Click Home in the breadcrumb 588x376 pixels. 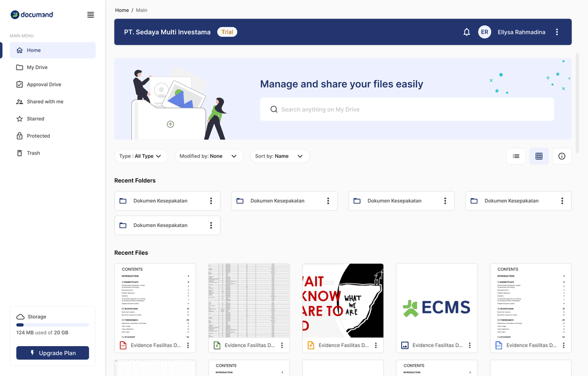pos(122,10)
